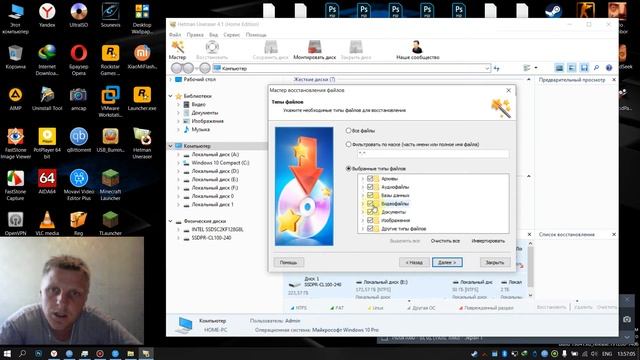Click the '< Назад' button
The width and height of the screenshot is (640, 360).
point(414,262)
